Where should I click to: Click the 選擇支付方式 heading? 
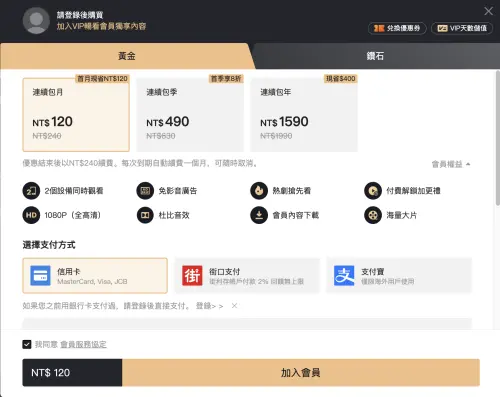[49, 245]
